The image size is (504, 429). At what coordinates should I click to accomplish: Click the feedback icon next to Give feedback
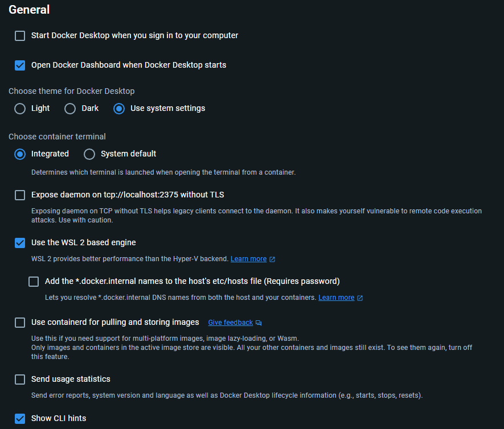click(259, 323)
